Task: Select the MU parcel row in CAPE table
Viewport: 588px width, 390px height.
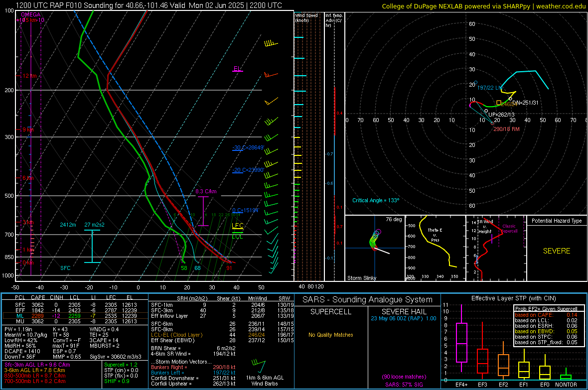Action: [x=76, y=321]
